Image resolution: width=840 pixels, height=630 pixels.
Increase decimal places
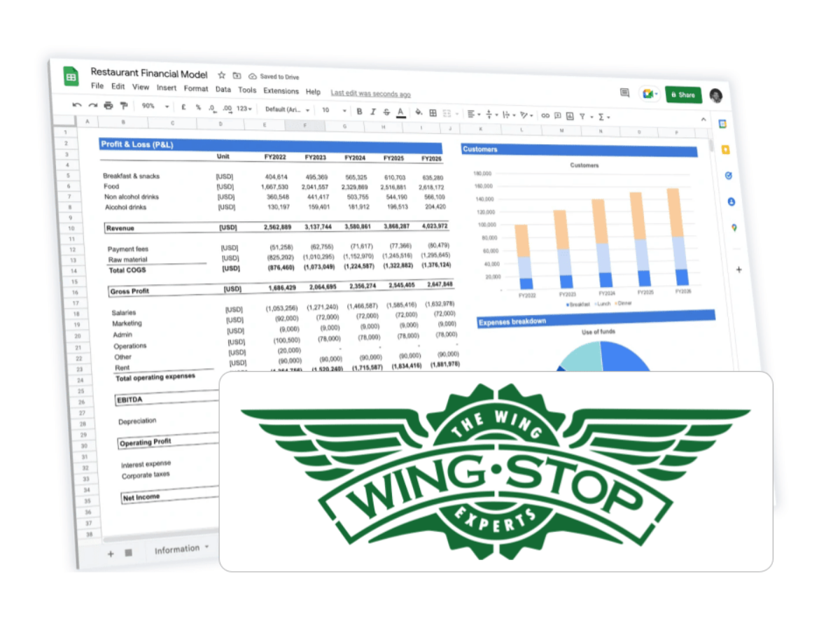pos(227,108)
